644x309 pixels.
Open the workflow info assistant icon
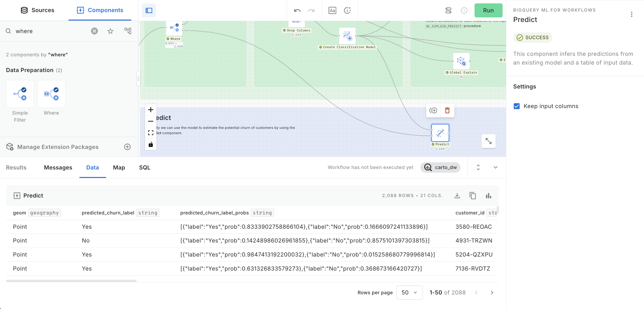[x=347, y=10]
